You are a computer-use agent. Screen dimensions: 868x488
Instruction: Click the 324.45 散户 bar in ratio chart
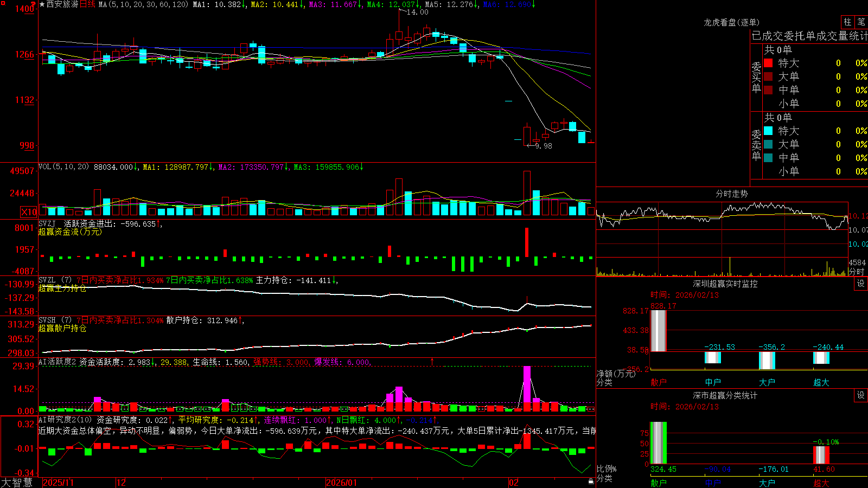(658, 443)
